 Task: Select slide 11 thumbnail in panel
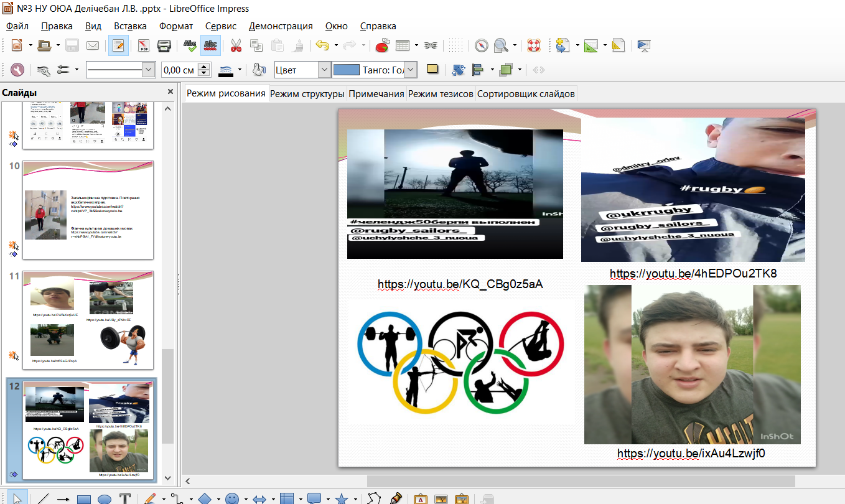pos(88,320)
